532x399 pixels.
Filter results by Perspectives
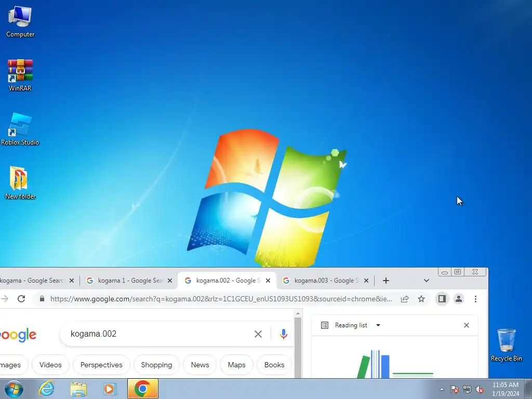[x=101, y=365]
